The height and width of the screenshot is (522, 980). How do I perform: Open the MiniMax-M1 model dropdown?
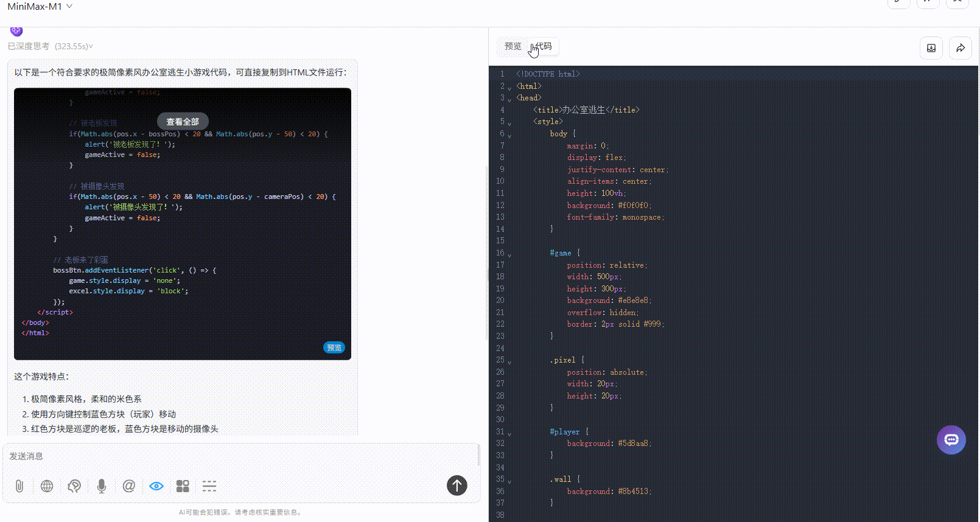coord(40,6)
